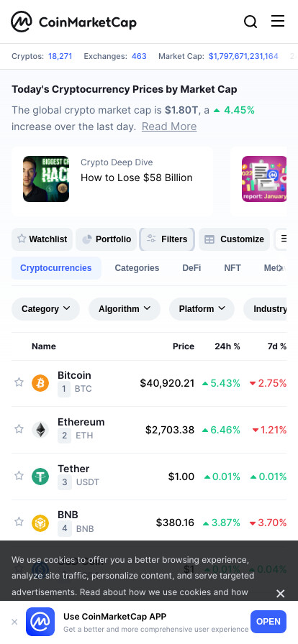Switch to the DeFi tab

(x=191, y=268)
